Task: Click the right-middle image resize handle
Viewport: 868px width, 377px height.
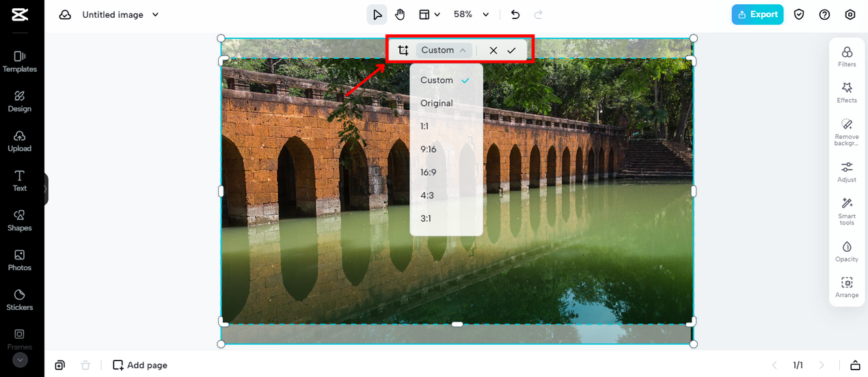Action: (694, 191)
